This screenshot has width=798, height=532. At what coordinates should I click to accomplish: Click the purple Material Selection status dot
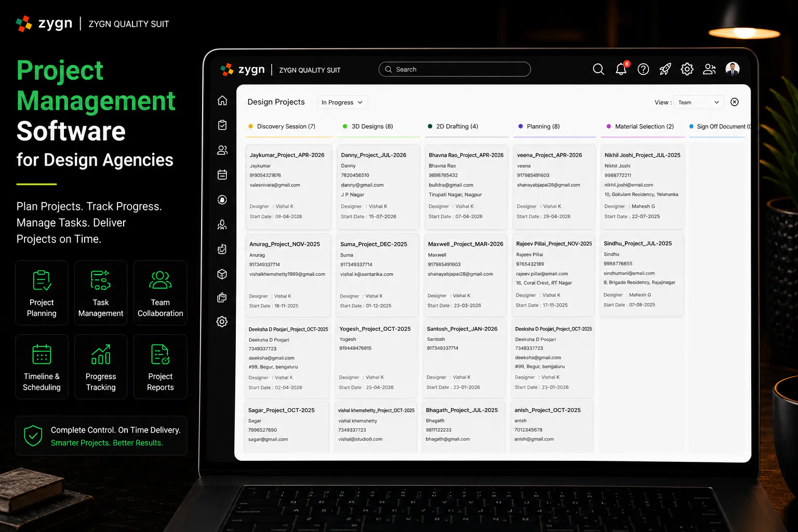coord(608,126)
